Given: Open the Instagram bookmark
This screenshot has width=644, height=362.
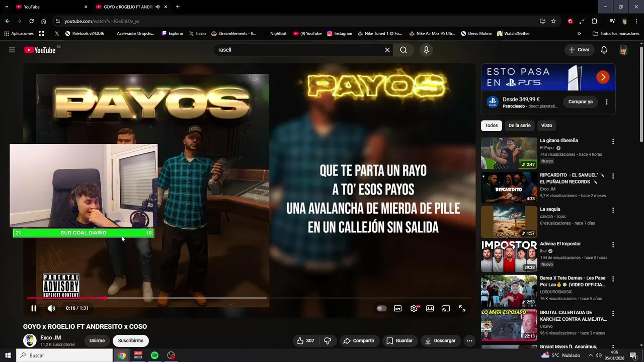Looking at the screenshot, I should (x=340, y=34).
